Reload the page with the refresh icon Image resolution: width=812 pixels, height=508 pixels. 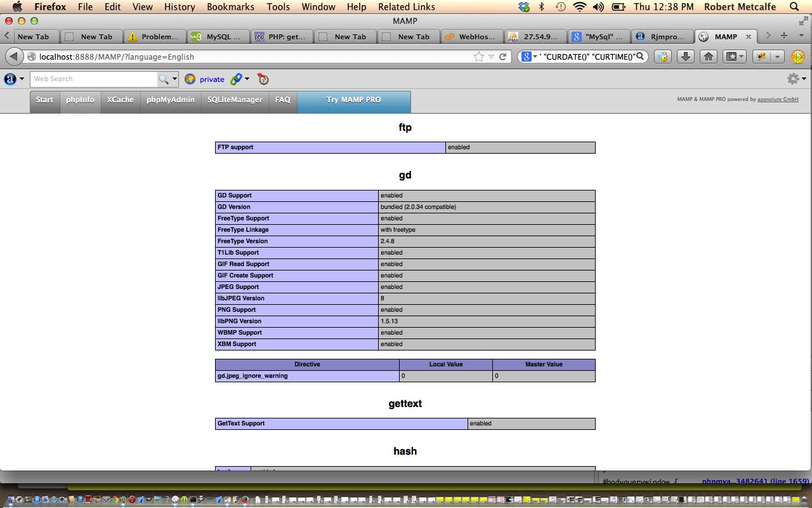(x=502, y=57)
